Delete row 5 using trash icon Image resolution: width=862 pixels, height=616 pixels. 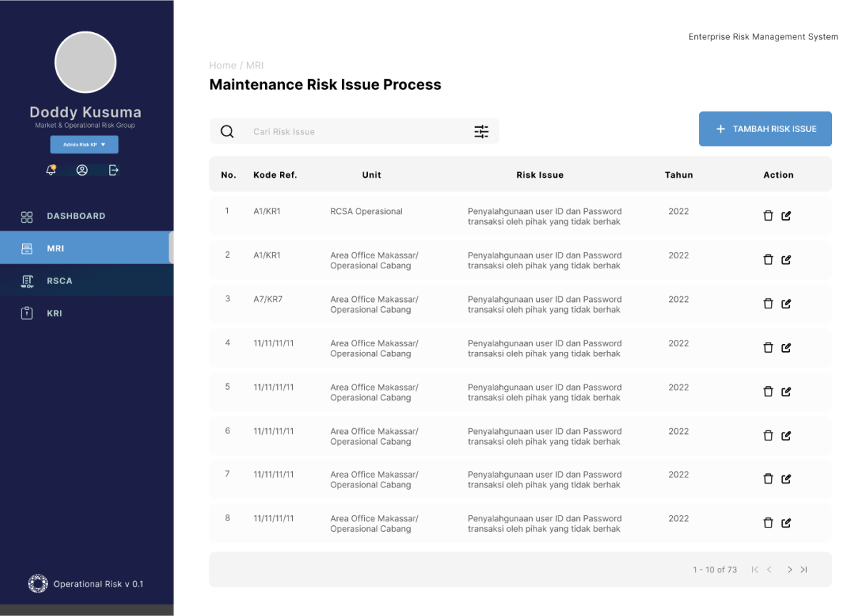pos(768,392)
